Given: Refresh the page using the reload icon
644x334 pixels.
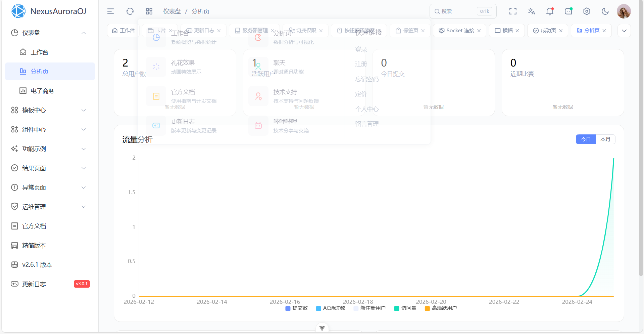Looking at the screenshot, I should click(130, 11).
